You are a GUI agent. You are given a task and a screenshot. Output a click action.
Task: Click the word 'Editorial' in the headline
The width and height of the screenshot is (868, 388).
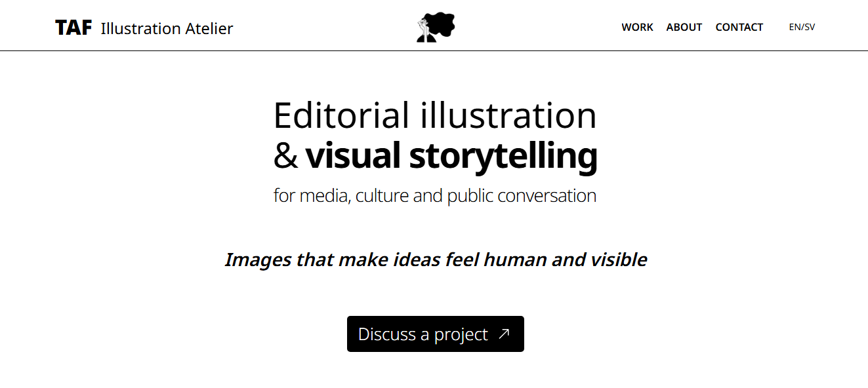pos(341,115)
